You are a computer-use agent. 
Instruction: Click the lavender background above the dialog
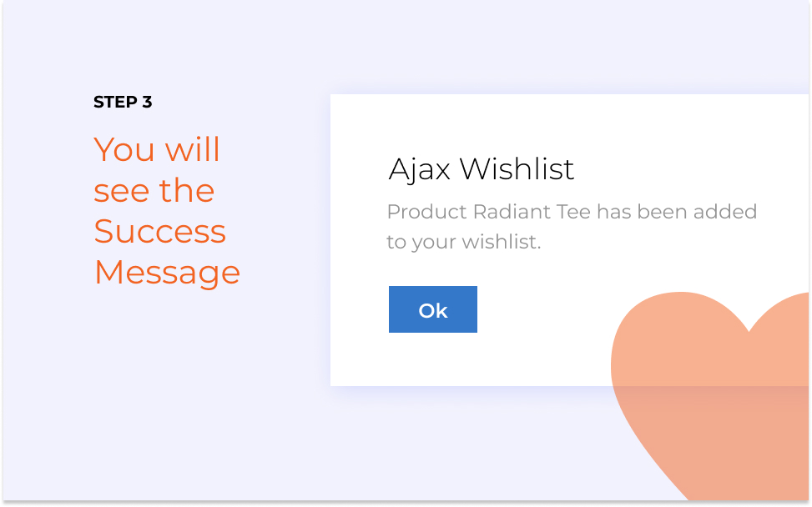(518, 47)
